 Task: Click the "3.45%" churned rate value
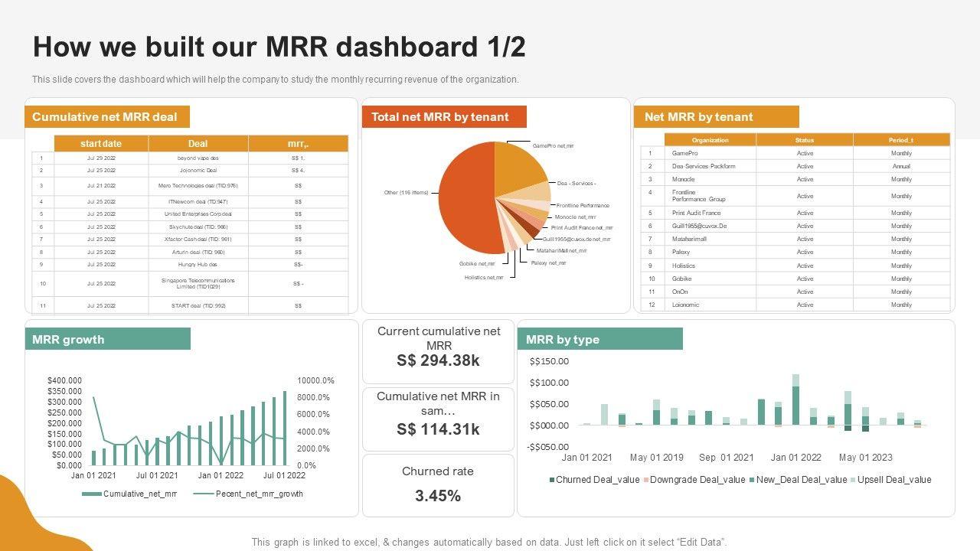(438, 496)
